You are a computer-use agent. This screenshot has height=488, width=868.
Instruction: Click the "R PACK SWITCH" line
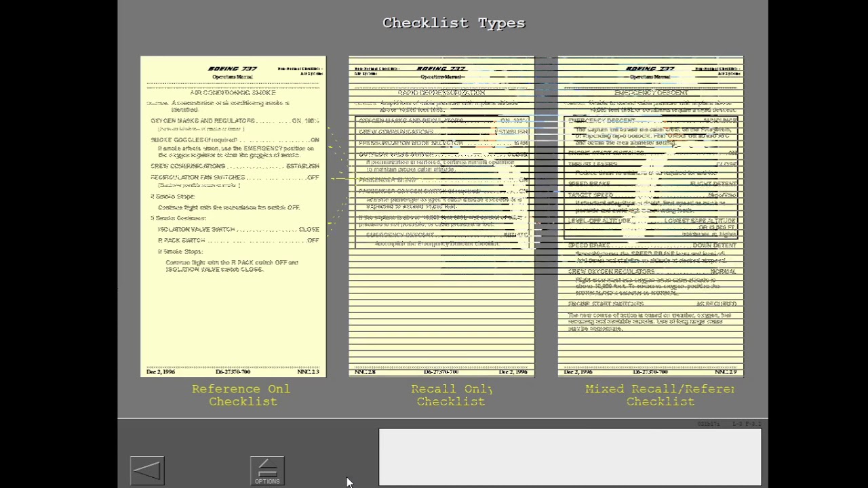pyautogui.click(x=238, y=241)
